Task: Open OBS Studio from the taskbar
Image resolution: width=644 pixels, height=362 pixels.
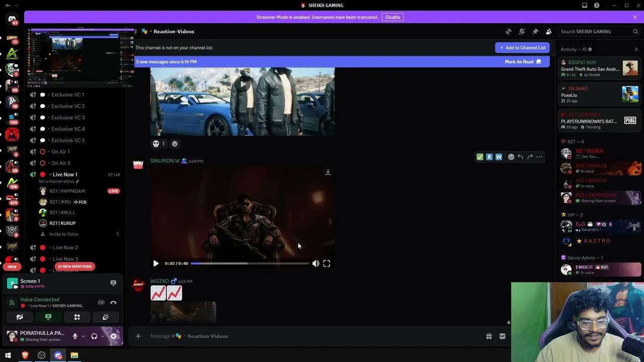Action: tap(41, 355)
